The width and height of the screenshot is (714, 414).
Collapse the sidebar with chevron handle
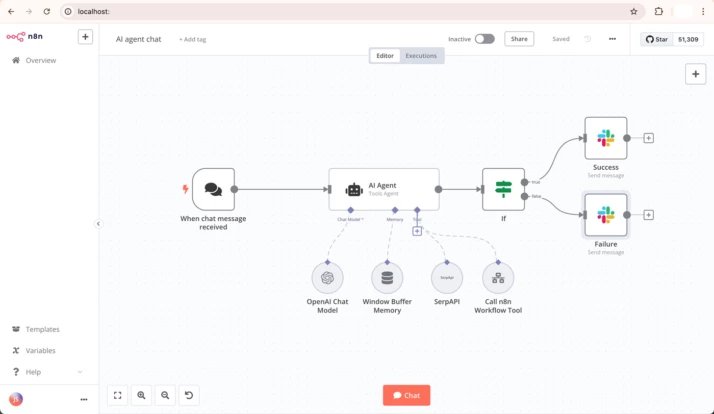click(x=98, y=224)
